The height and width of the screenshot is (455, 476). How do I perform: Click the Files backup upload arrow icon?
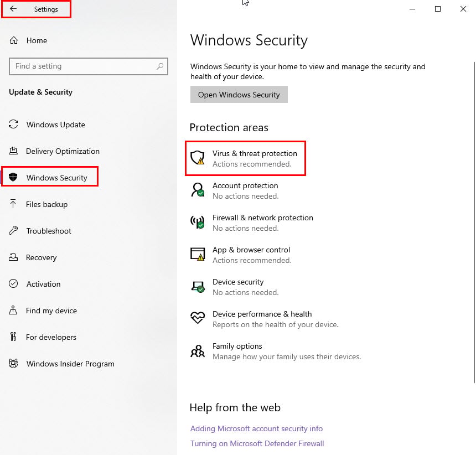(x=13, y=204)
